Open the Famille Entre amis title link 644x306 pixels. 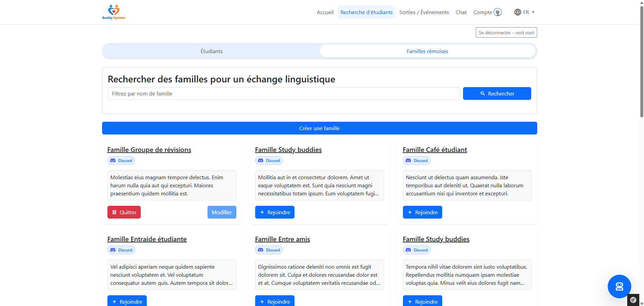[x=282, y=239]
